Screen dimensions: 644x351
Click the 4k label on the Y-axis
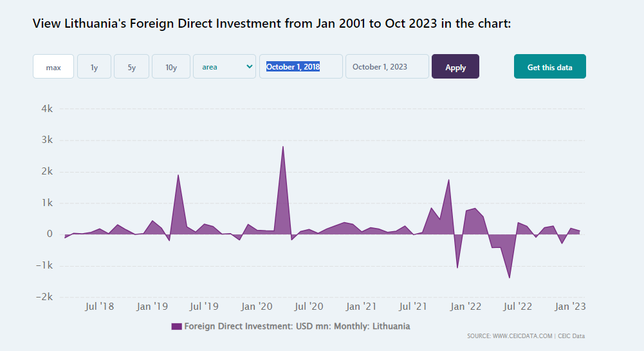tap(46, 109)
